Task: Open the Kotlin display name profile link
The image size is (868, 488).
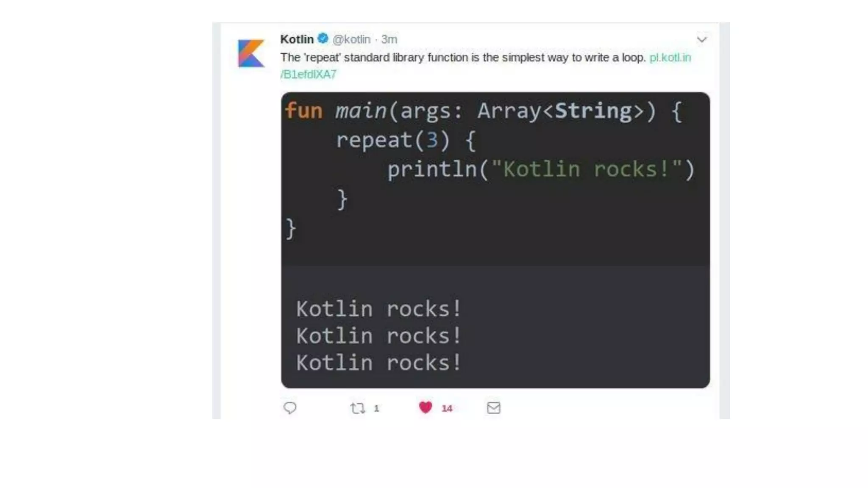Action: [x=297, y=39]
